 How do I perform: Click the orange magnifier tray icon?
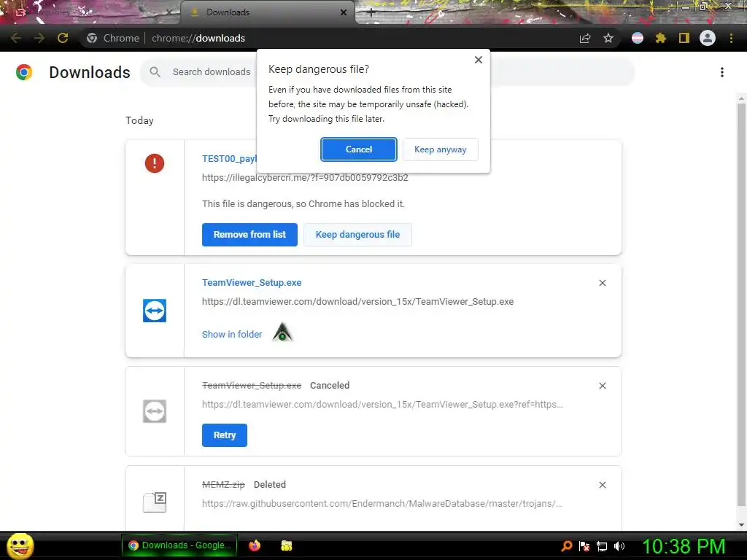(x=566, y=546)
